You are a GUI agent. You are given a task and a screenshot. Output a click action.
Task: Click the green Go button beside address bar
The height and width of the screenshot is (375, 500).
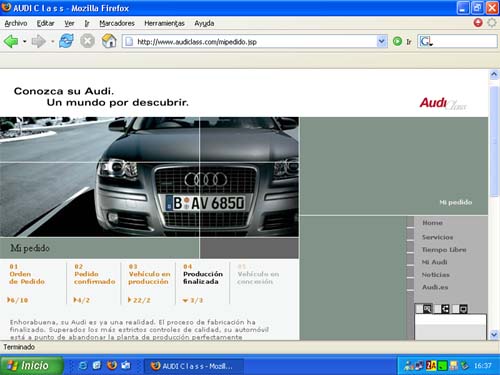397,41
